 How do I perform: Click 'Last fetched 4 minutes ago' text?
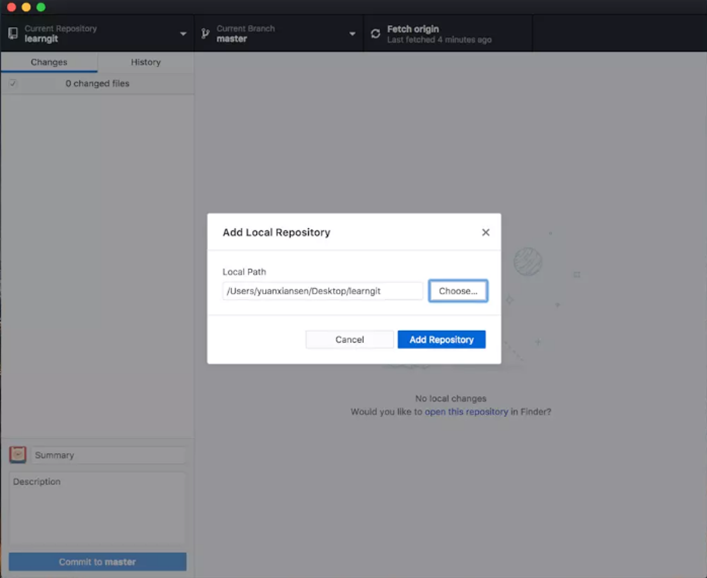point(439,40)
